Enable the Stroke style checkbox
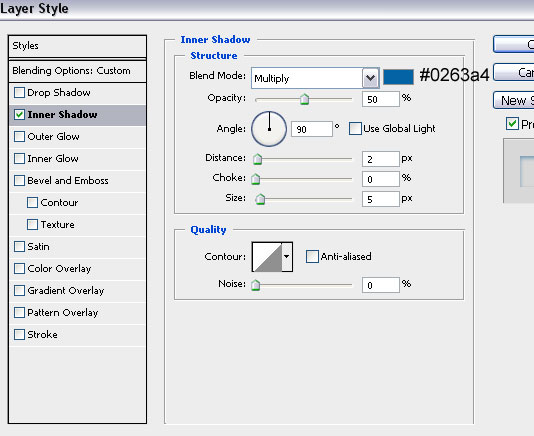534x436 pixels. (19, 334)
